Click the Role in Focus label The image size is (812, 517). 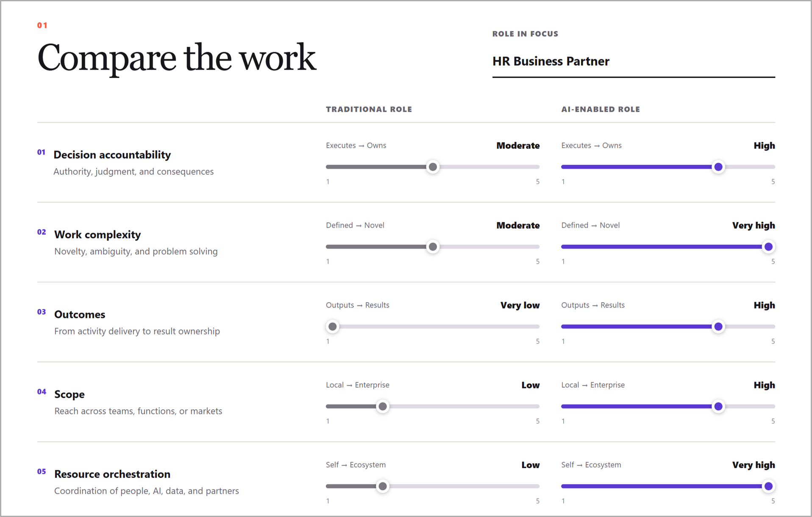[525, 34]
